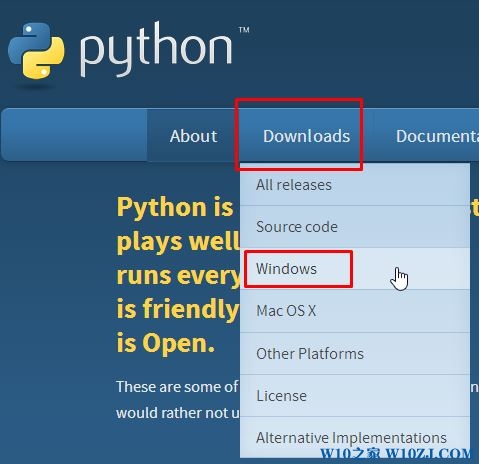
Task: Click the 'is Open.' headline text
Action: tap(165, 343)
